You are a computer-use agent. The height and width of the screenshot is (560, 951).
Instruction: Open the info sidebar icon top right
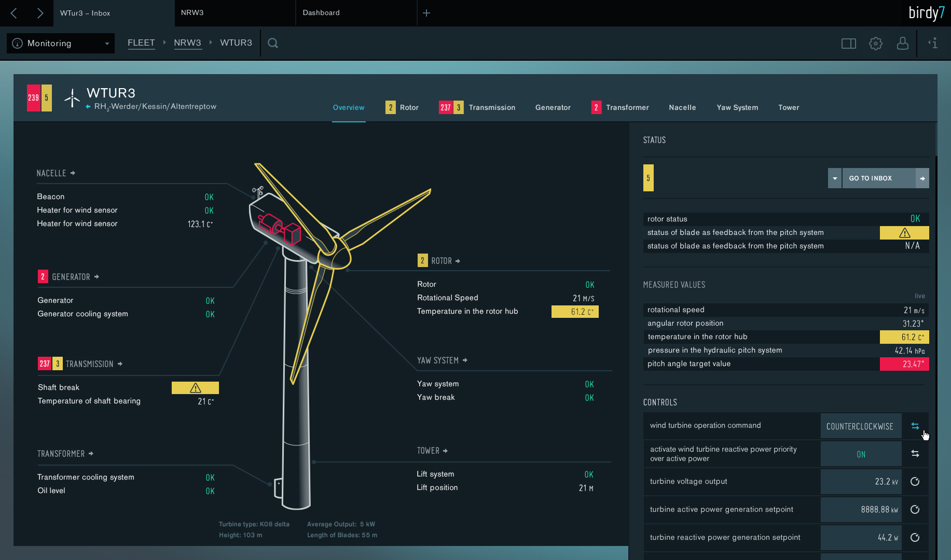[932, 44]
